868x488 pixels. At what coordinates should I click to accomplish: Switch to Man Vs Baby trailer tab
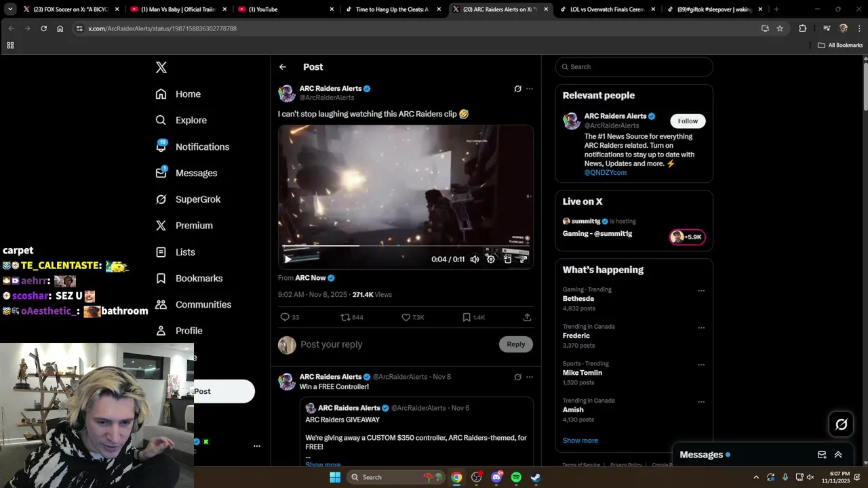click(178, 9)
